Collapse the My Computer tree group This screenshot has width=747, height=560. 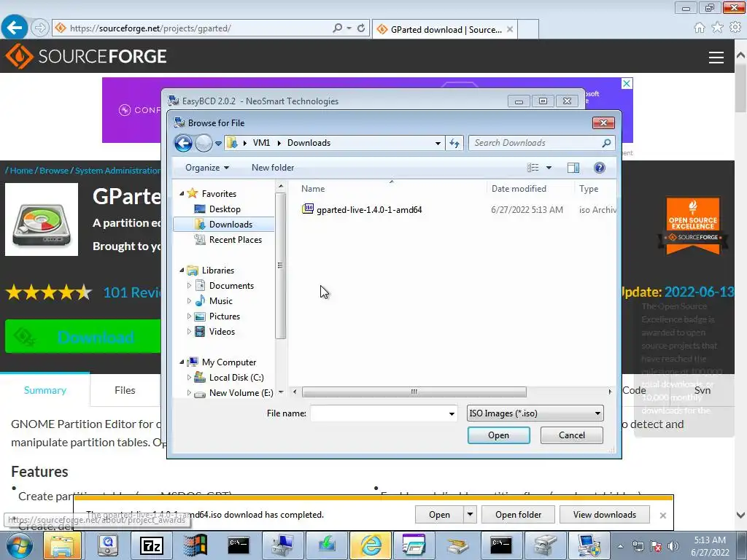[182, 362]
